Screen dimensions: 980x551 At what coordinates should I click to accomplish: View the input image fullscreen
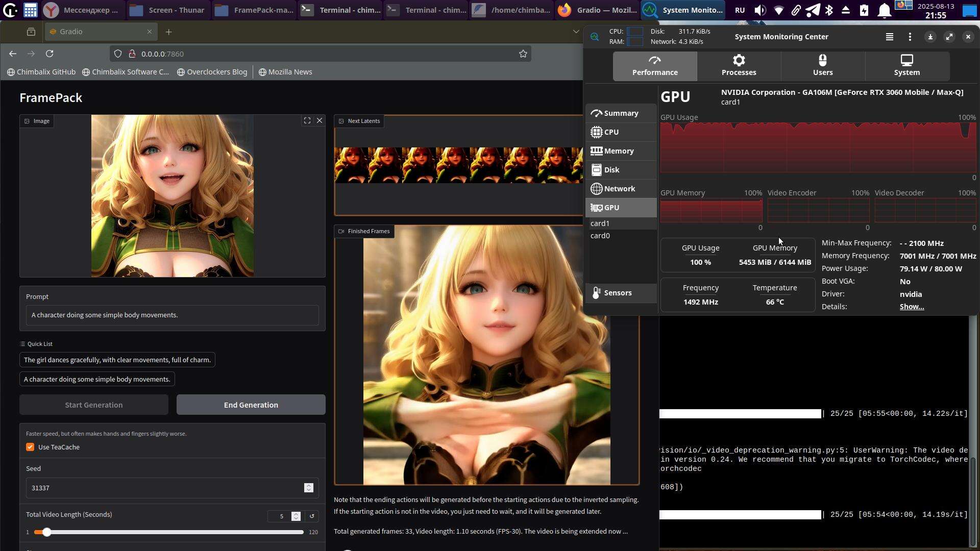coord(307,121)
